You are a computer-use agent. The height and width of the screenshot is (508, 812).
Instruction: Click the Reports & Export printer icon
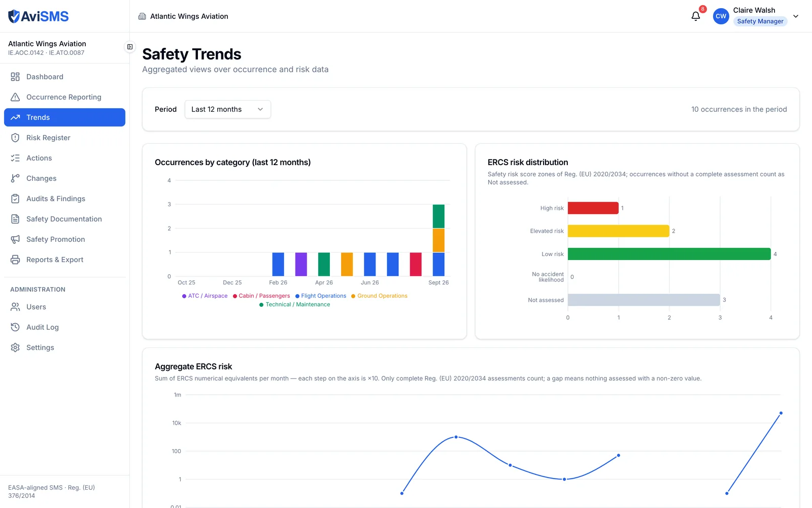click(15, 260)
